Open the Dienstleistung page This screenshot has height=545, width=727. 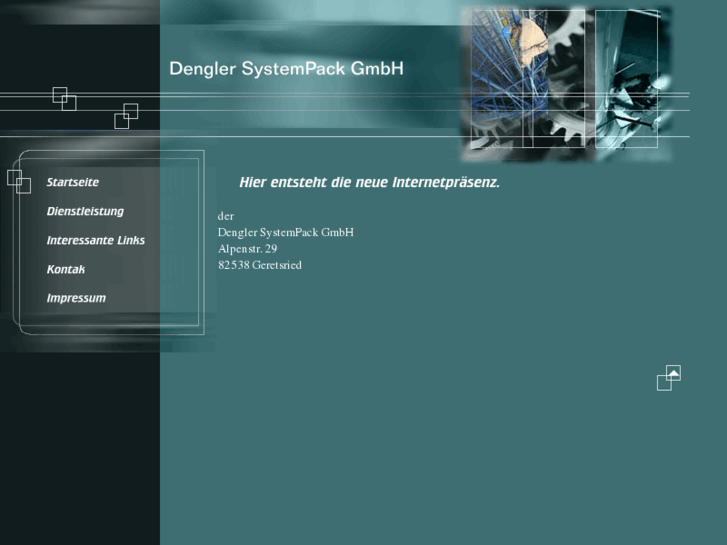click(85, 212)
